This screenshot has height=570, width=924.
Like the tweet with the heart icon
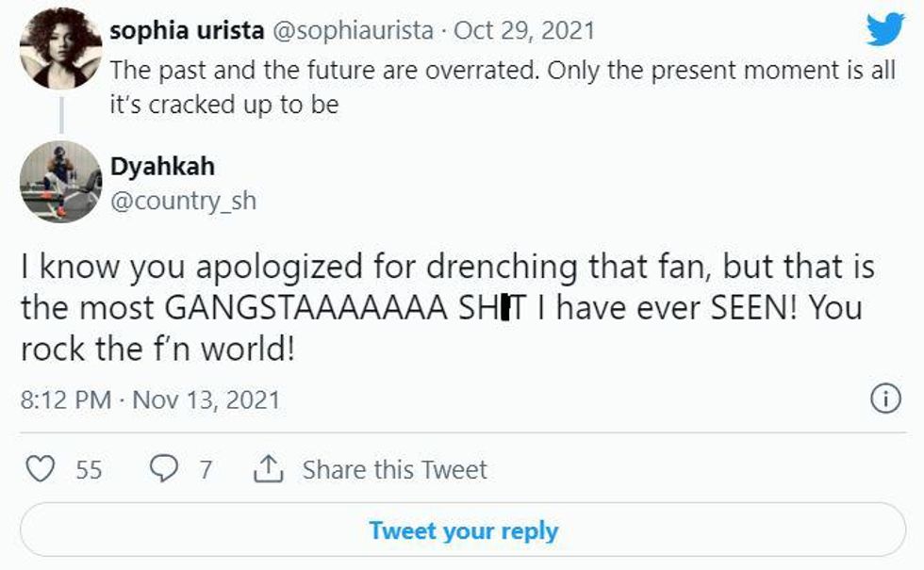click(x=40, y=468)
